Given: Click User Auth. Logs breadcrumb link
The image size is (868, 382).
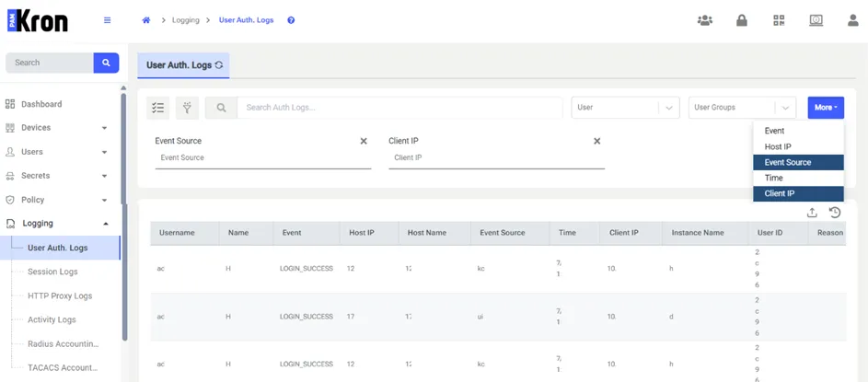Looking at the screenshot, I should click(x=247, y=20).
